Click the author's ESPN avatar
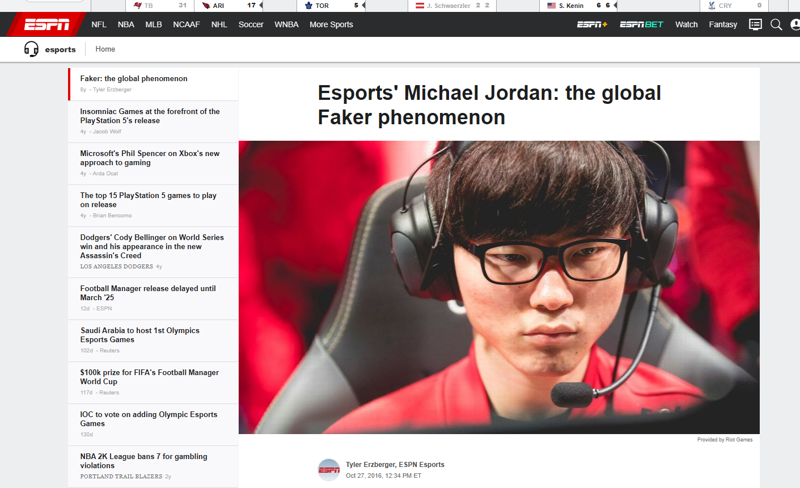 329,470
